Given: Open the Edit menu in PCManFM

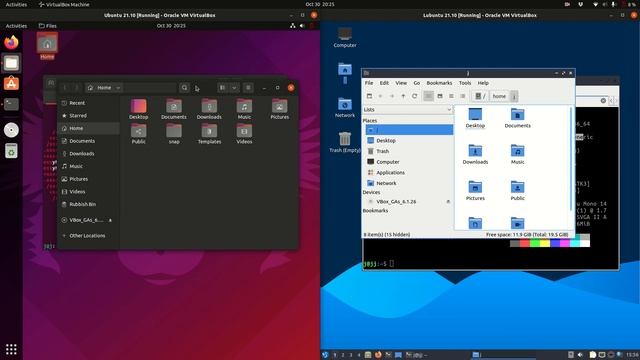Looking at the screenshot, I should (384, 83).
